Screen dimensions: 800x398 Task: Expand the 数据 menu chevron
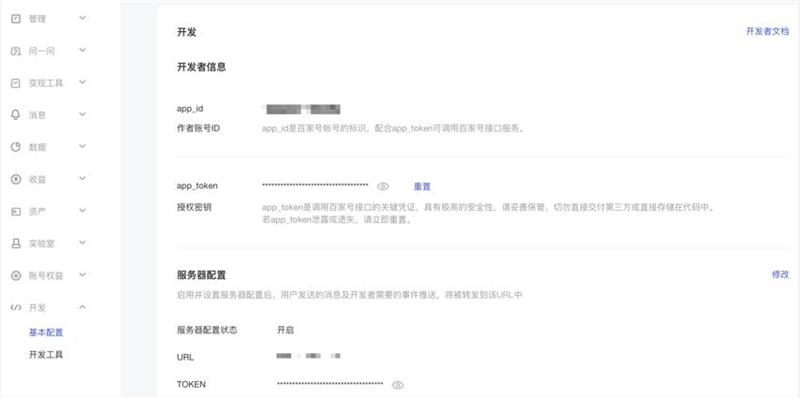pyautogui.click(x=83, y=146)
